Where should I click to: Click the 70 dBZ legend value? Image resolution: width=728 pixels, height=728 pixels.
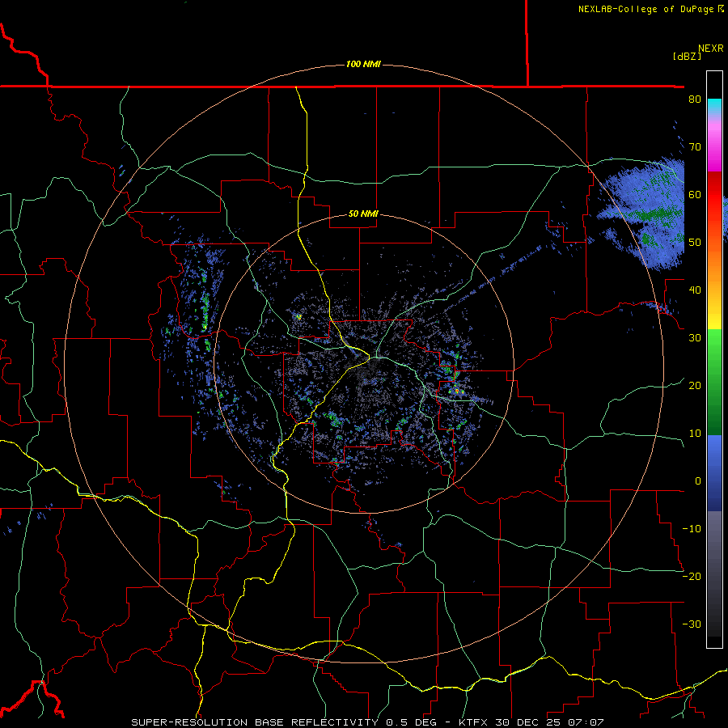point(695,147)
